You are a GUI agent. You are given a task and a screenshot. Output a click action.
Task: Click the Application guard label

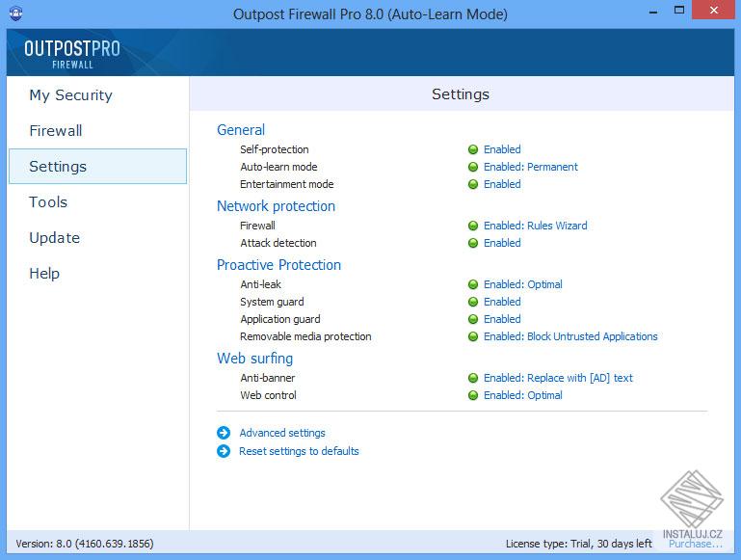tap(279, 319)
